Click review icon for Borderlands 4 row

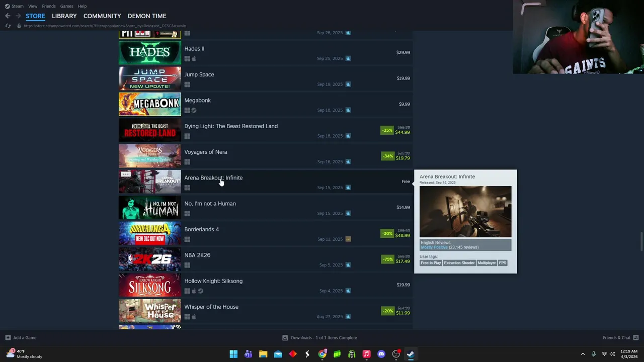click(x=348, y=239)
